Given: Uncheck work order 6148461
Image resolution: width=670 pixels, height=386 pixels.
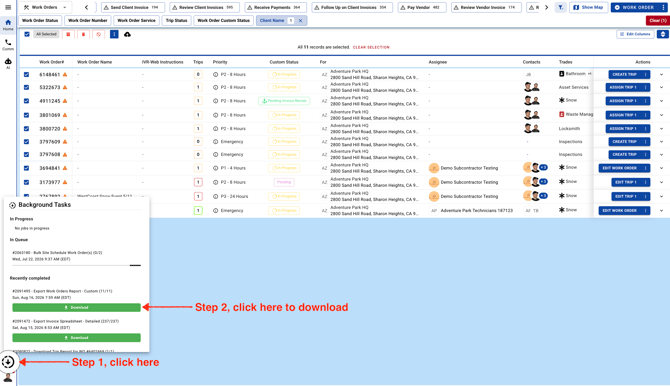Looking at the screenshot, I should point(26,74).
